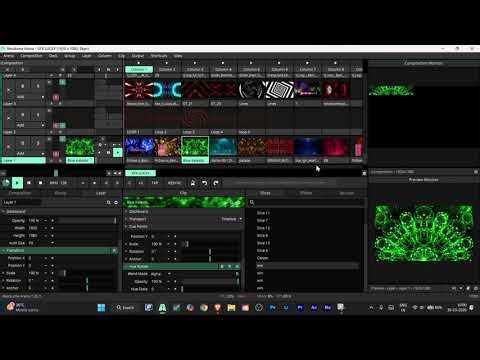Expand the clip Cue Points section
Image resolution: width=480 pixels, height=360 pixels.
(126, 227)
